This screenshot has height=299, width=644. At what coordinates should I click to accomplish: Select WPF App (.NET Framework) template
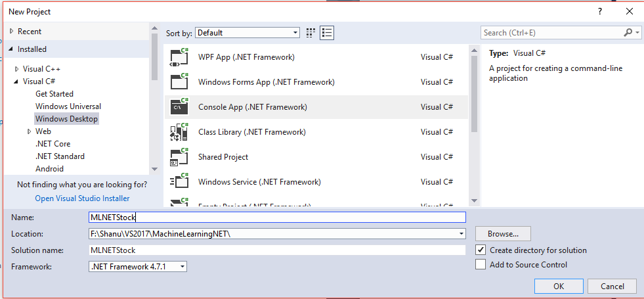316,57
